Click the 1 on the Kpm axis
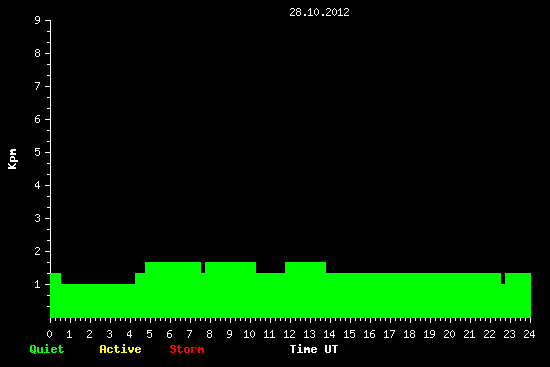550x367 pixels. 38,284
